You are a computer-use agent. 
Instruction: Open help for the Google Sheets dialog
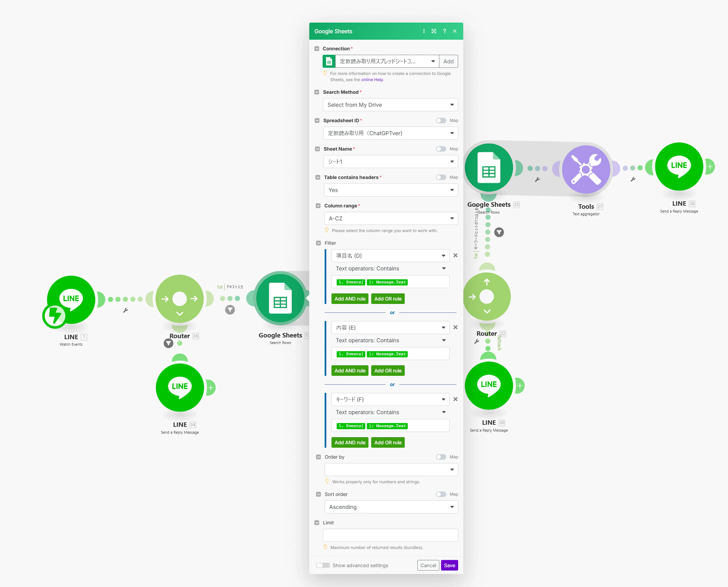pos(444,31)
